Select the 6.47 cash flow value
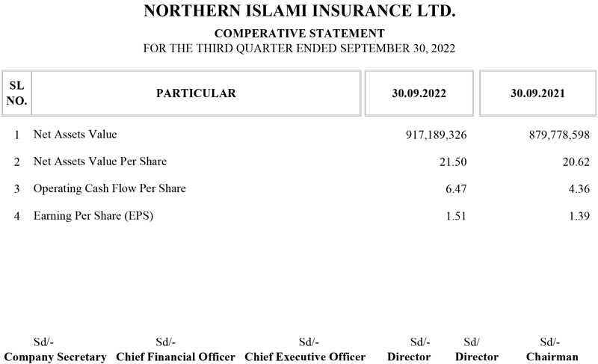 (456, 188)
